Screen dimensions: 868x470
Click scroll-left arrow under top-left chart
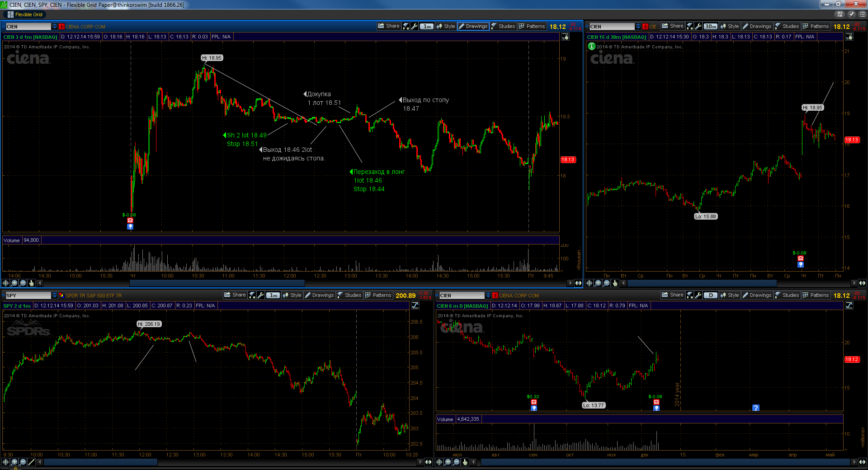tap(40, 283)
